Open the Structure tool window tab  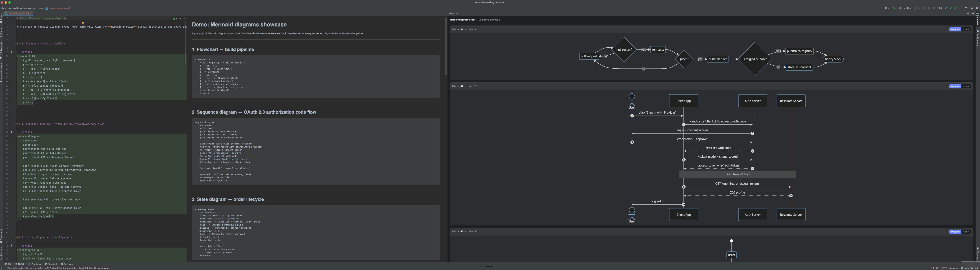click(2, 253)
